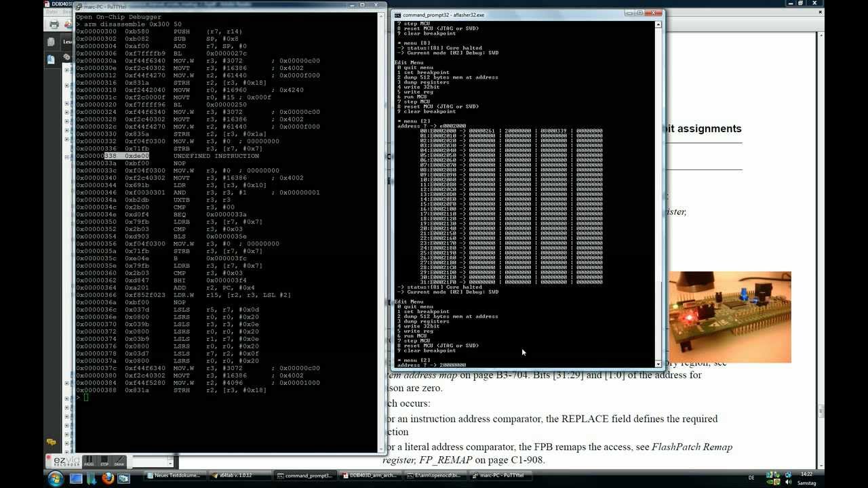
Task: Click the 'arm disassemble 0x300 50' command line
Action: click(129, 24)
